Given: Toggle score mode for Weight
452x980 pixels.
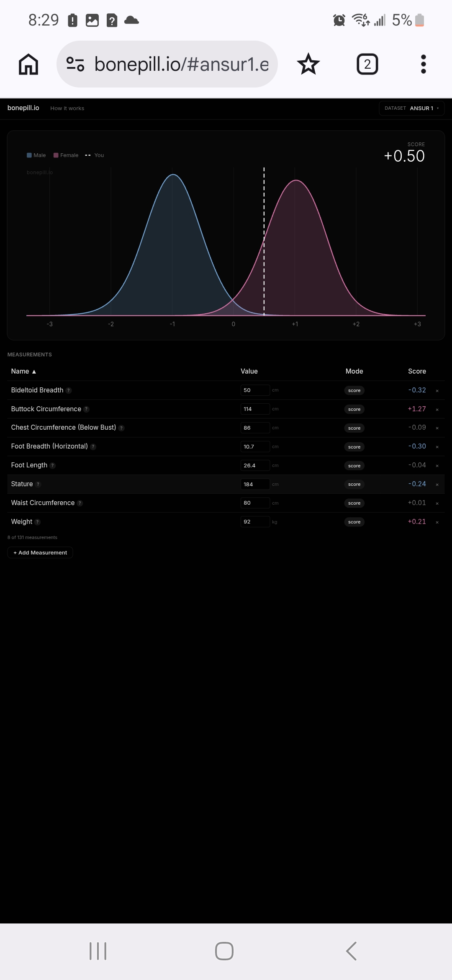Looking at the screenshot, I should 354,522.
